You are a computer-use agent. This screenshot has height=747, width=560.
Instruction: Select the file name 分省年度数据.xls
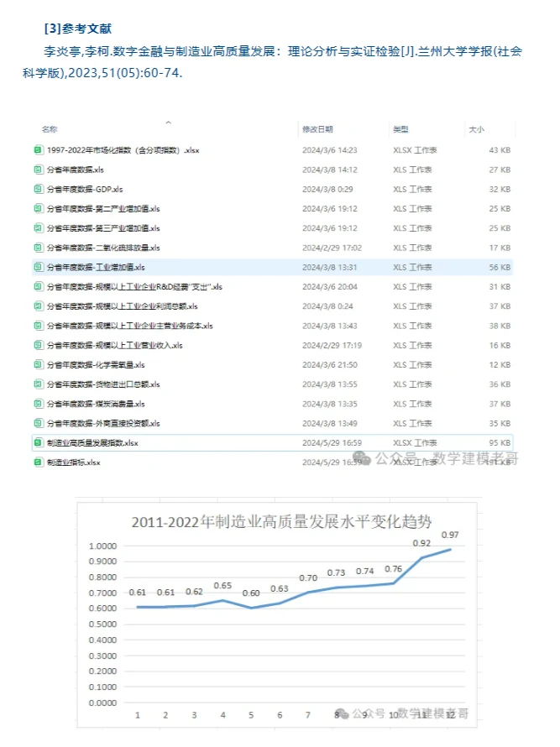pos(76,170)
